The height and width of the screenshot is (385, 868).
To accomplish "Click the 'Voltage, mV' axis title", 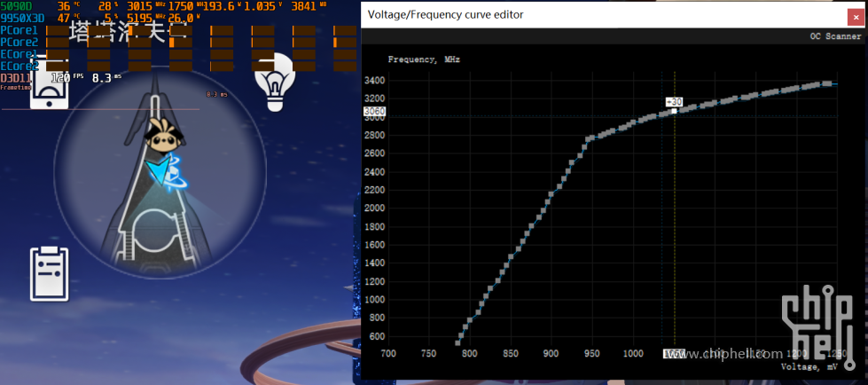I will point(809,366).
